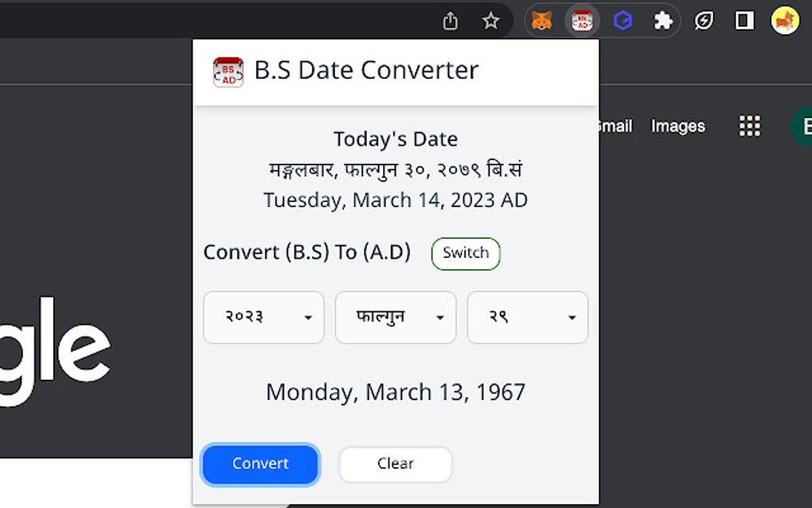812x508 pixels.
Task: Click the blue hexagon extension icon
Action: [x=623, y=21]
